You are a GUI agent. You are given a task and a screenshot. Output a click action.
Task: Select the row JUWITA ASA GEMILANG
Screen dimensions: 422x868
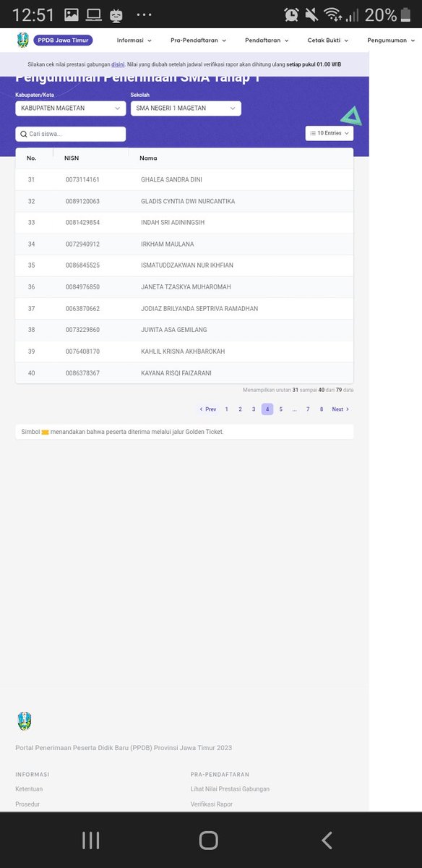pyautogui.click(x=184, y=330)
